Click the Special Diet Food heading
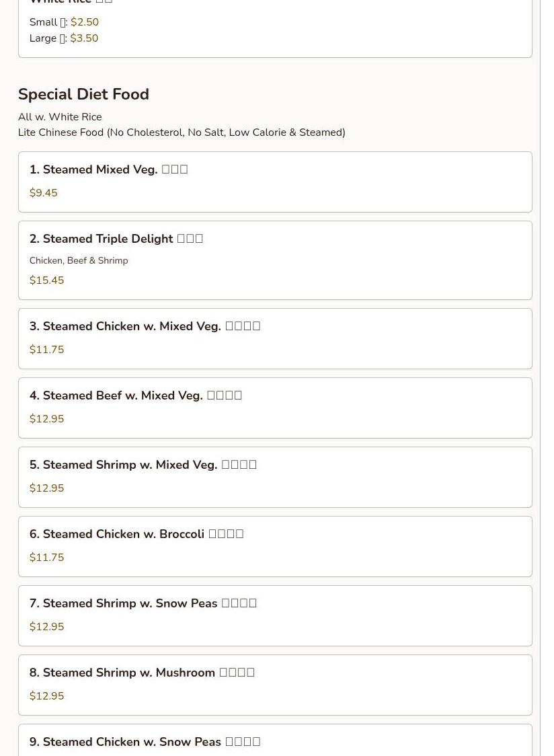 pyautogui.click(x=83, y=94)
